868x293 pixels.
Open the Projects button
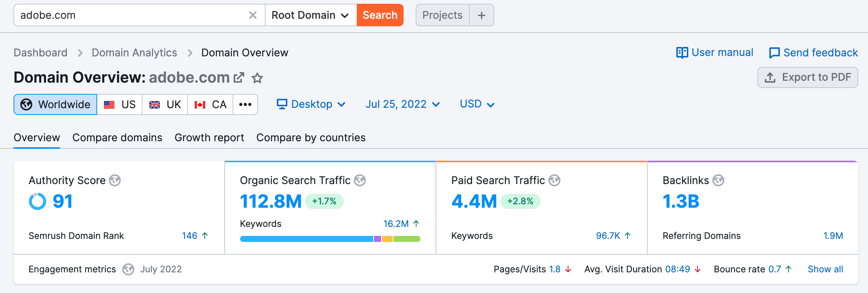click(x=443, y=15)
